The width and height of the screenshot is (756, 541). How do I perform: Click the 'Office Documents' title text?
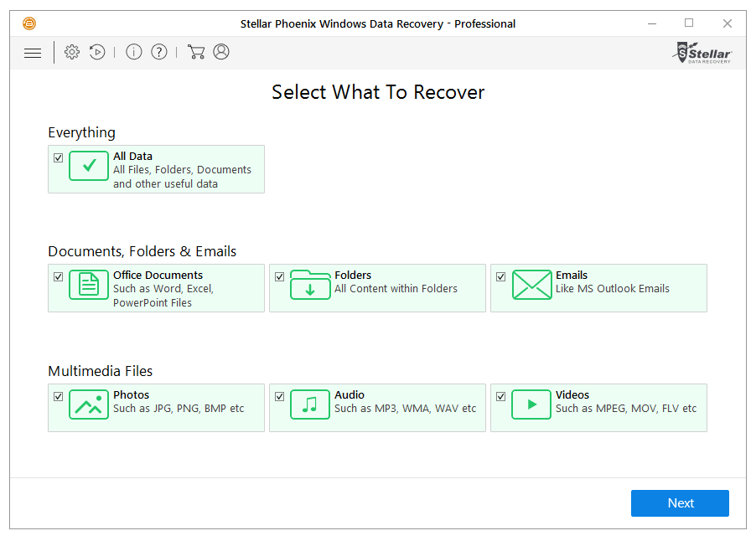[158, 275]
